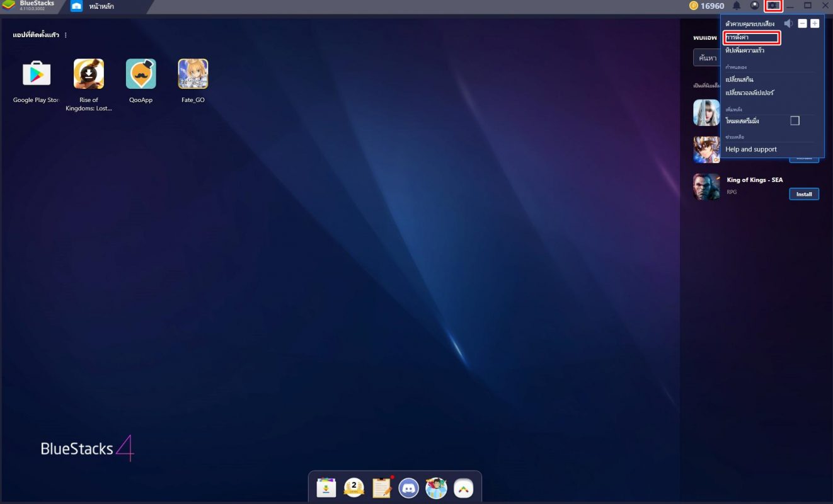Open the Level 2 badge dock icon
This screenshot has height=504, width=833.
tap(354, 488)
